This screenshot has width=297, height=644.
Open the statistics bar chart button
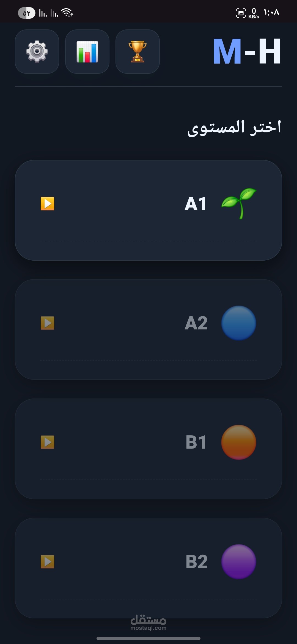click(87, 52)
